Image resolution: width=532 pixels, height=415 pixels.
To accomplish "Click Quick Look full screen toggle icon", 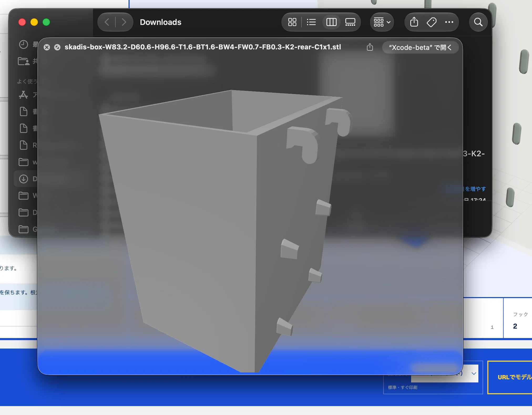I will [57, 47].
